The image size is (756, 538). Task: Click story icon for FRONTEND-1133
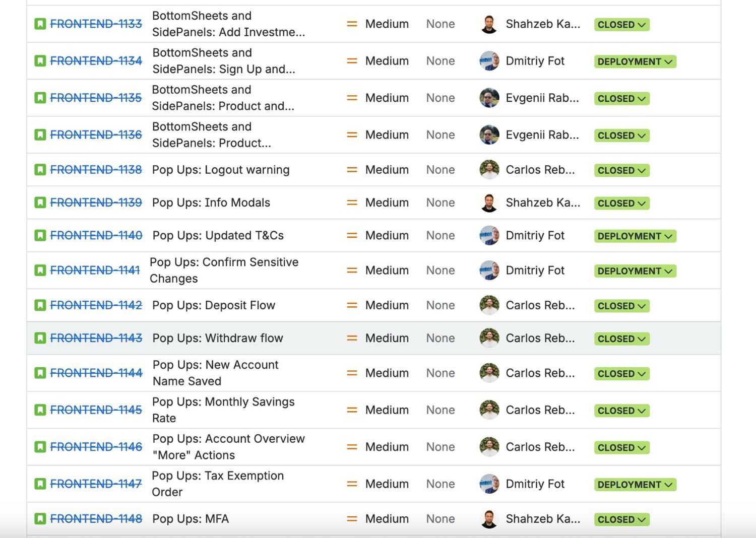(40, 24)
